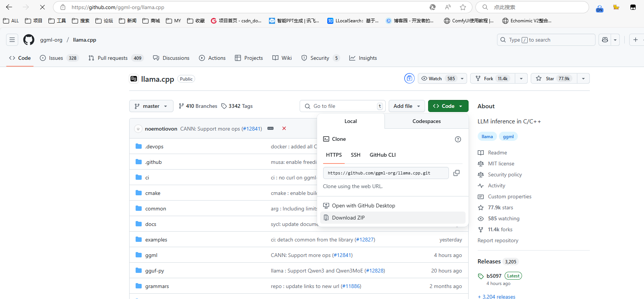
Task: Fork the llama.cpp repository
Action: tap(493, 78)
